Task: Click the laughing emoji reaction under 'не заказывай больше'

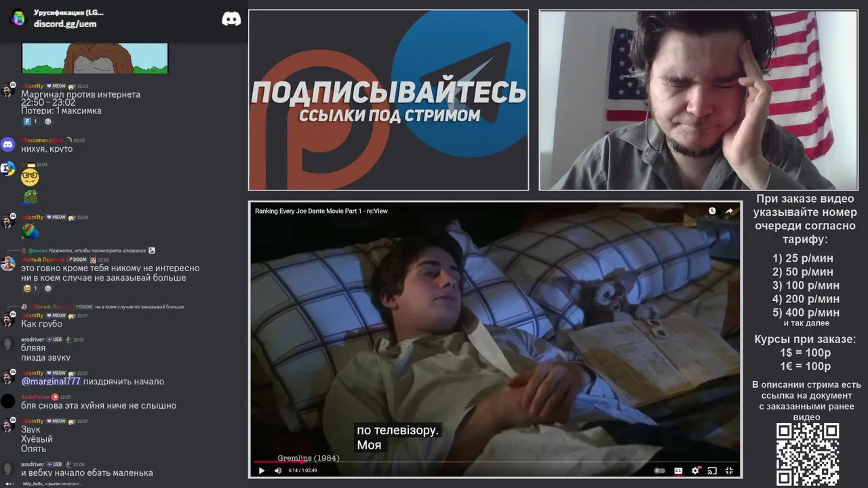Action: point(30,289)
